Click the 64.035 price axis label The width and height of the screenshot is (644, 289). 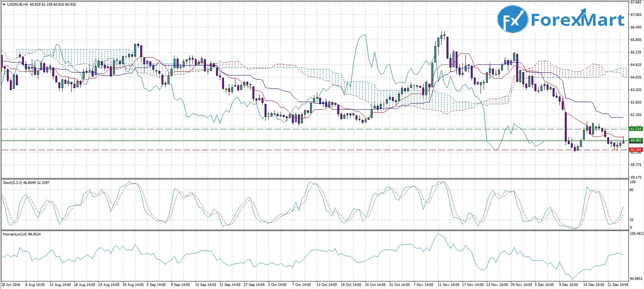[636, 77]
